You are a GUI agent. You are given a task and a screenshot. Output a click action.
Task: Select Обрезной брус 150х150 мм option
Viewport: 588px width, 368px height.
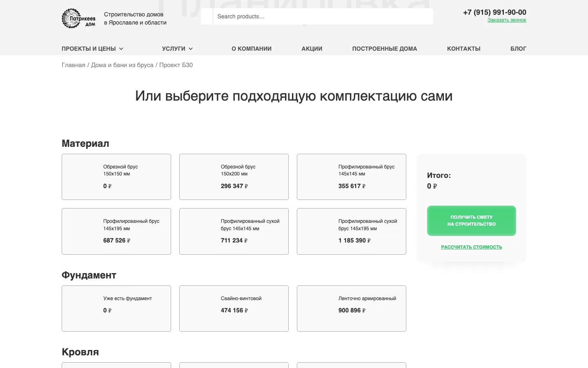pos(116,177)
